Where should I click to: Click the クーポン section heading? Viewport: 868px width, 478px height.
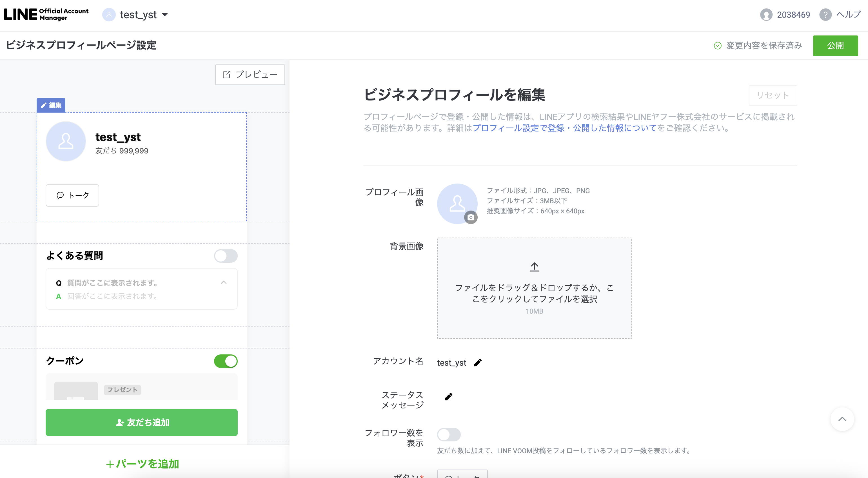65,361
